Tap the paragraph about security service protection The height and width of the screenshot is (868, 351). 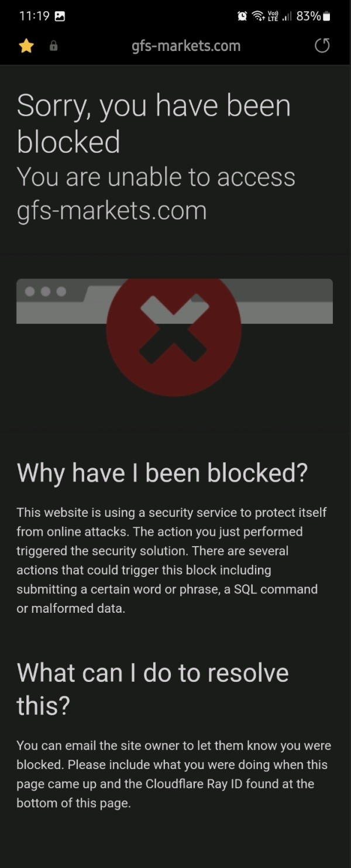pos(171,560)
